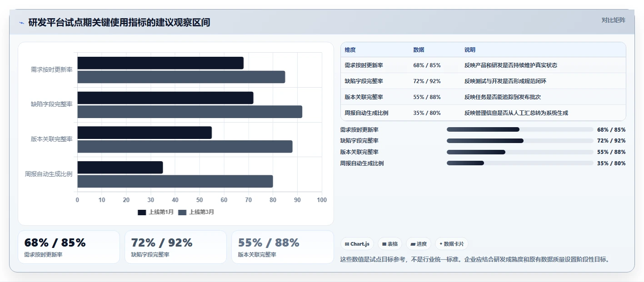Click the 缺陷字段完整率 progress bar
Screen dimensions: 644x282
[x=520, y=141]
